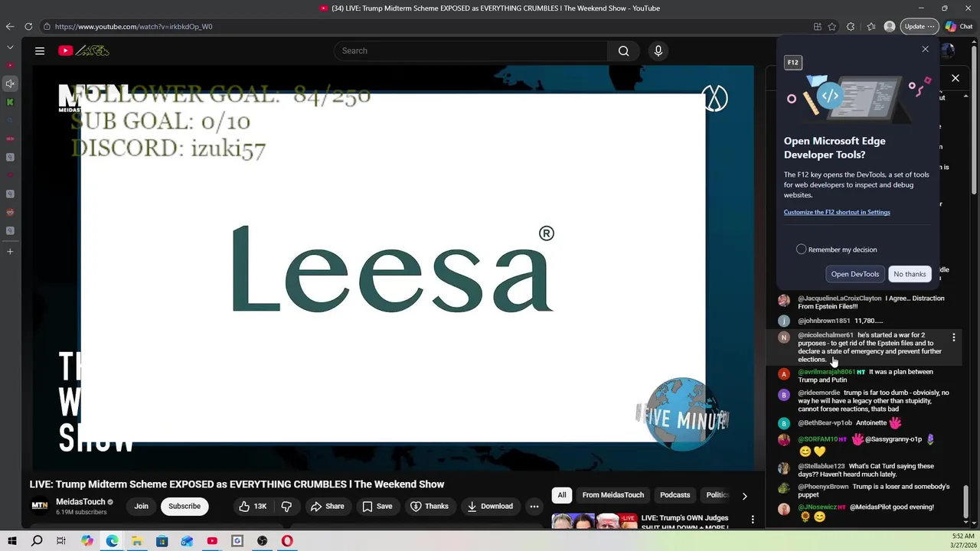Open more actions ellipsis below video

point(534,506)
